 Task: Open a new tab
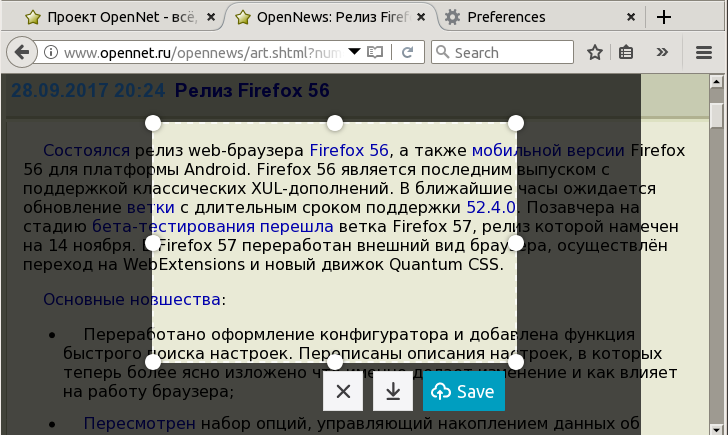click(664, 17)
